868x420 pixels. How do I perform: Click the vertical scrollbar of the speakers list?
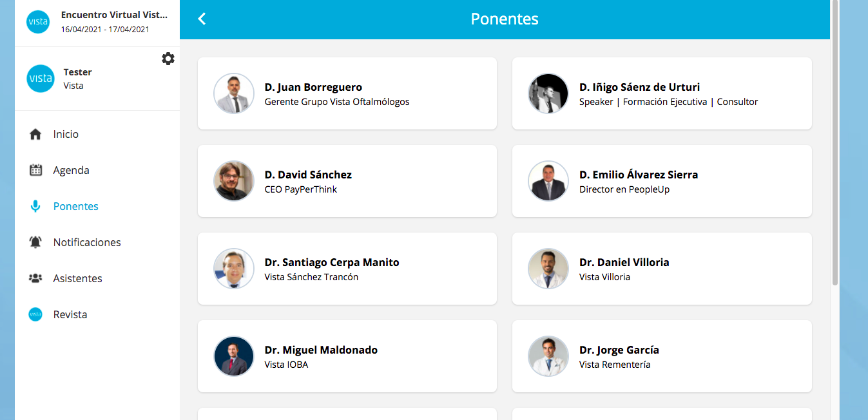tap(835, 142)
